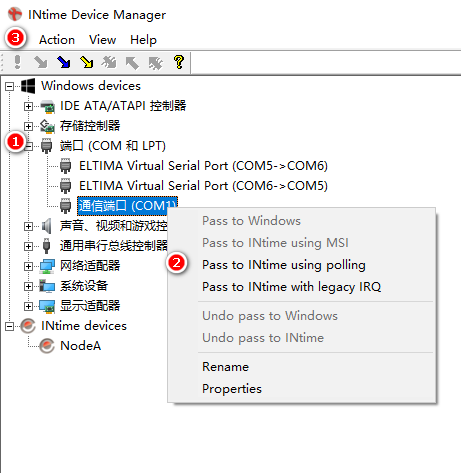The image size is (461, 473).
Task: Select Properties in the context menu
Action: pyautogui.click(x=232, y=389)
